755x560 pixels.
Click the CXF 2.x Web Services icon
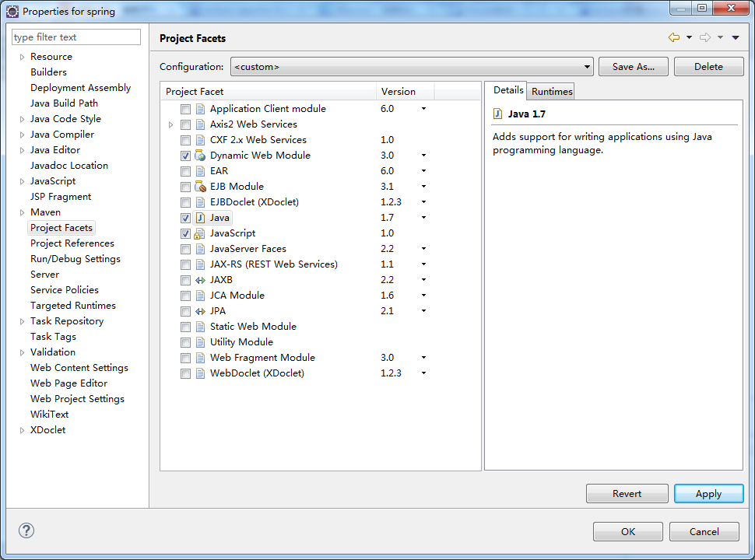[x=200, y=140]
